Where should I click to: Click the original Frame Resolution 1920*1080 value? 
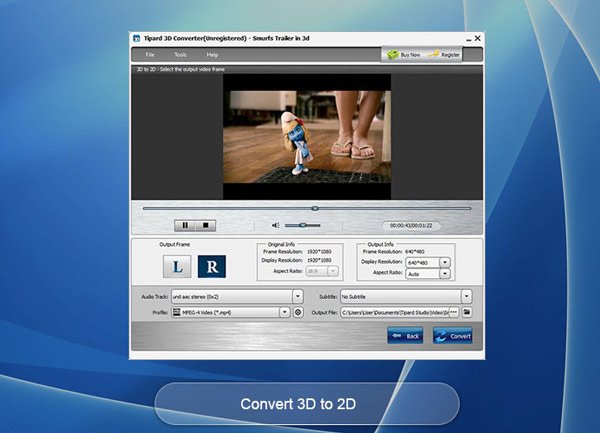tap(319, 252)
